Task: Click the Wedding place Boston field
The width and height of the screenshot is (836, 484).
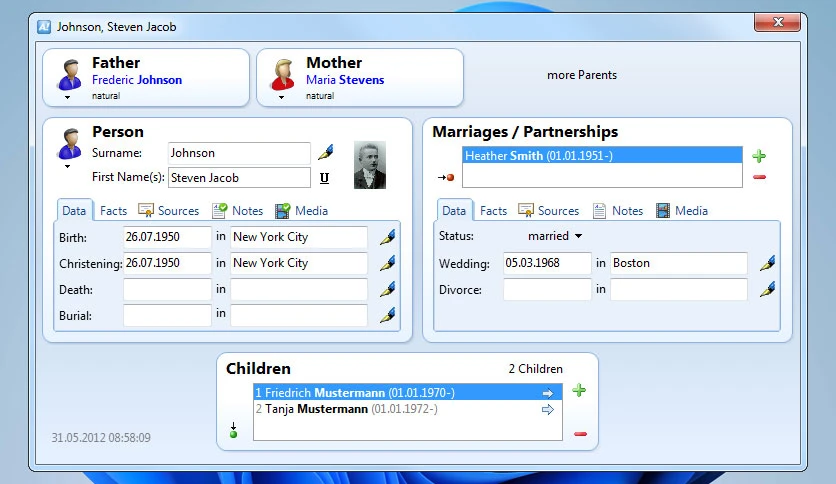Action: click(x=679, y=263)
